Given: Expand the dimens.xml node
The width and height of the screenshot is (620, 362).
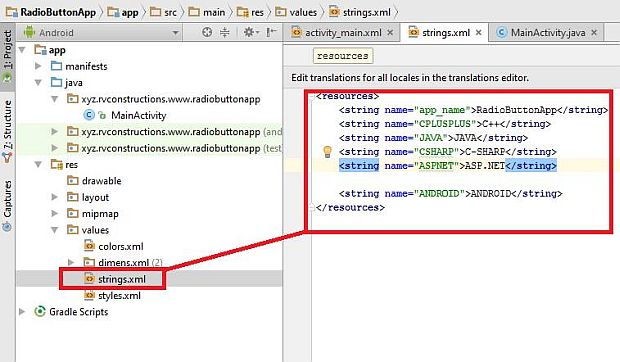Looking at the screenshot, I should pyautogui.click(x=71, y=262).
